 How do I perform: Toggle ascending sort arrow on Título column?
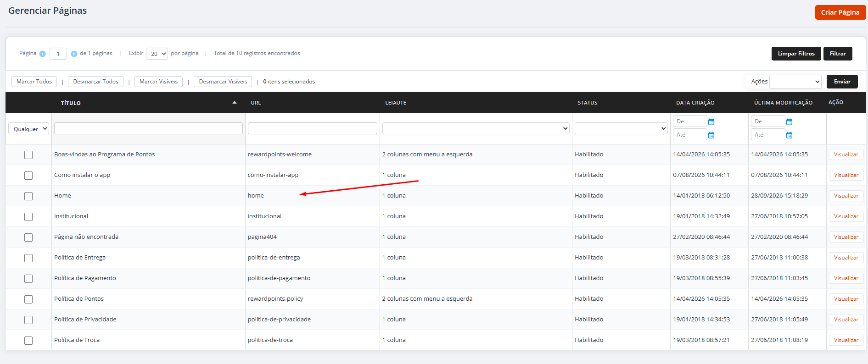(x=235, y=102)
